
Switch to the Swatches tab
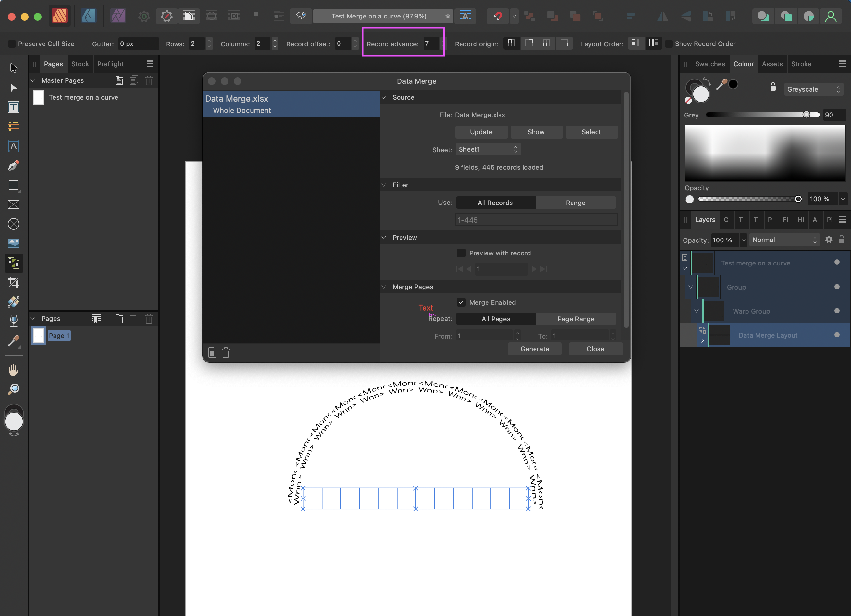click(x=709, y=64)
